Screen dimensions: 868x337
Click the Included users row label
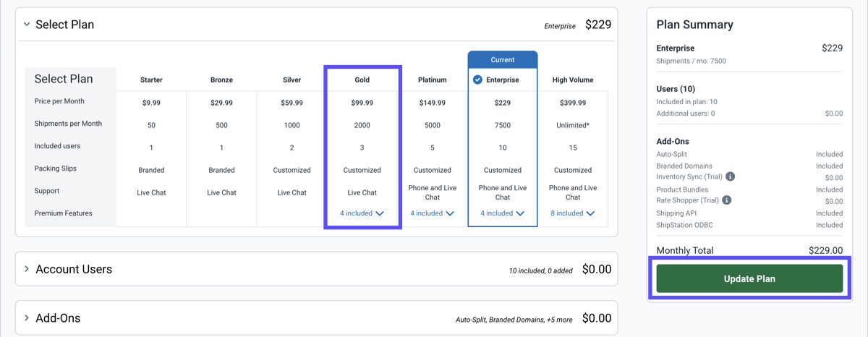[x=57, y=146]
